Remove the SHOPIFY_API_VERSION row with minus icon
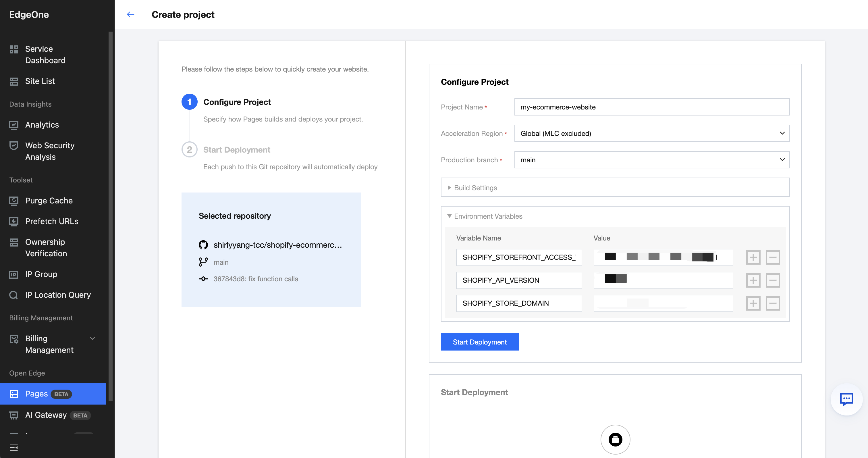868x458 pixels. [772, 280]
